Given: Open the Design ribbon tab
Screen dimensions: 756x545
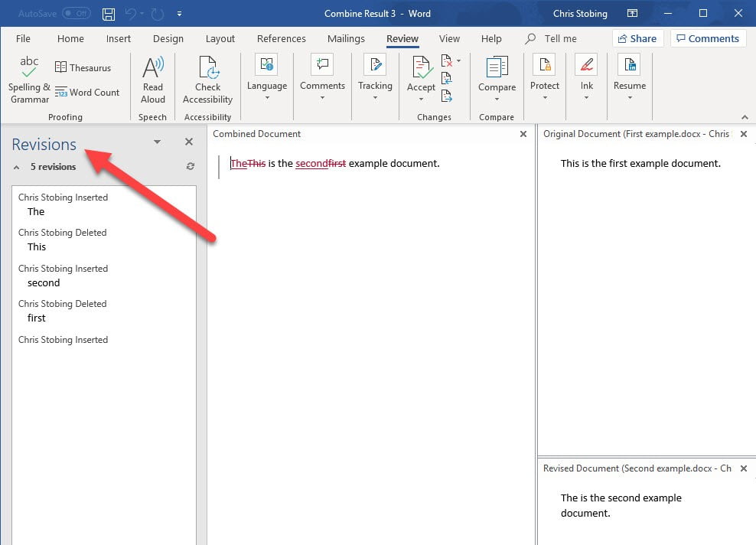Looking at the screenshot, I should (168, 38).
